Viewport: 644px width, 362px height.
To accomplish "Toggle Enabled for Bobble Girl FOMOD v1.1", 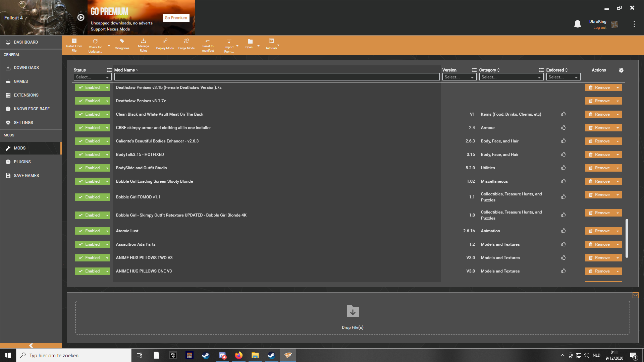I will [x=90, y=197].
